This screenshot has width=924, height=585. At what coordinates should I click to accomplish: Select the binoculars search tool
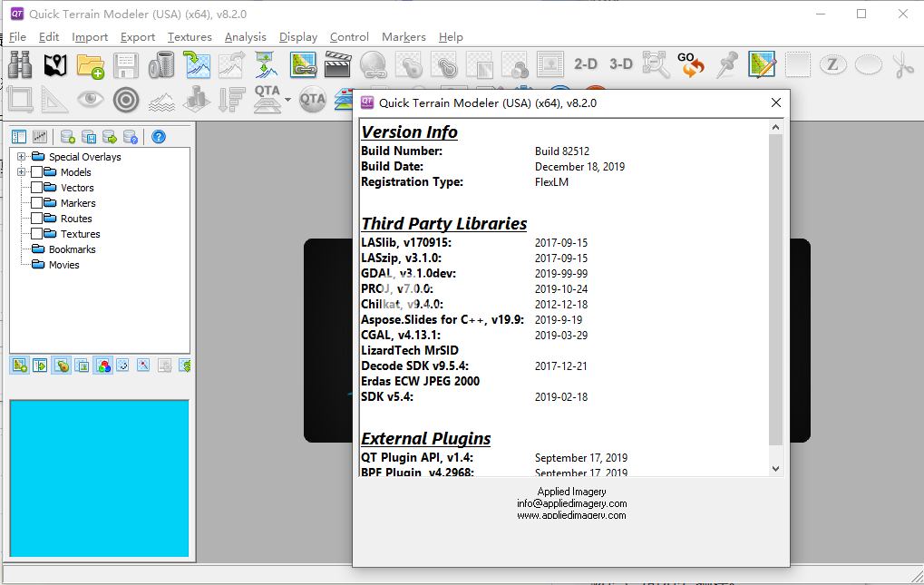point(20,64)
